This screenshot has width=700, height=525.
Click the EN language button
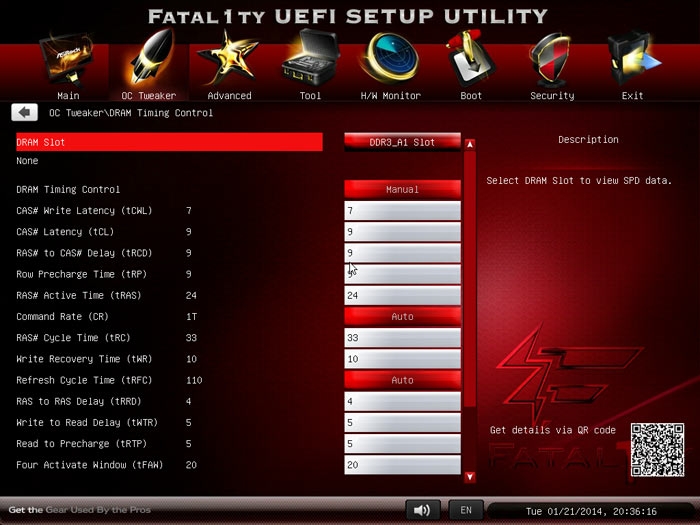click(x=466, y=510)
